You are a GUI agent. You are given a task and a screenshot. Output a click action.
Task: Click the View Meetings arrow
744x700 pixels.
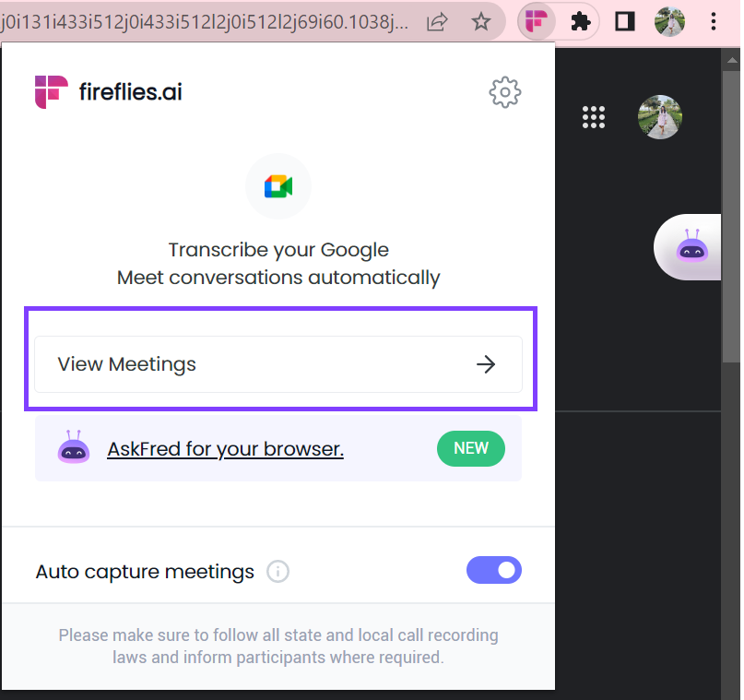click(486, 364)
